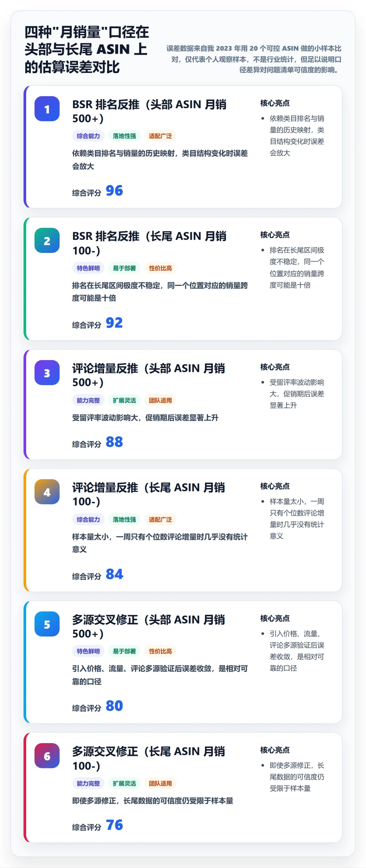Image resolution: width=366 pixels, height=868 pixels.
Task: Click 核心亮点 heading in card 4
Action: coord(275,486)
